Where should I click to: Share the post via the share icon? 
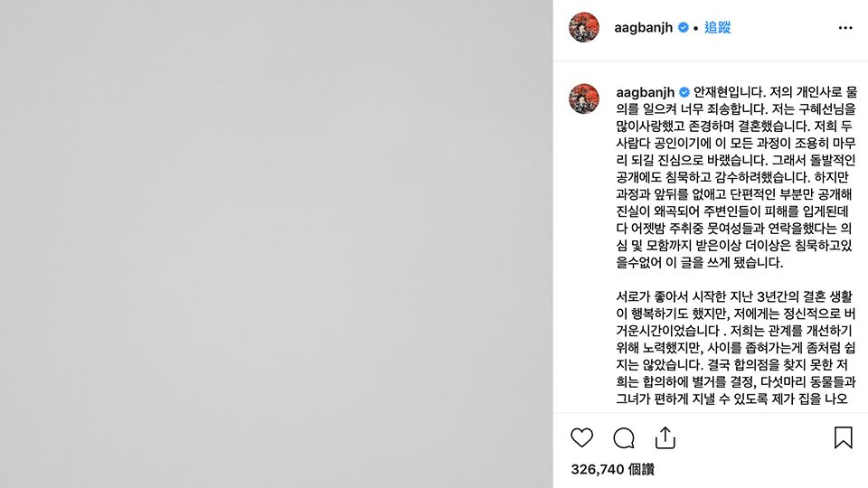point(665,437)
